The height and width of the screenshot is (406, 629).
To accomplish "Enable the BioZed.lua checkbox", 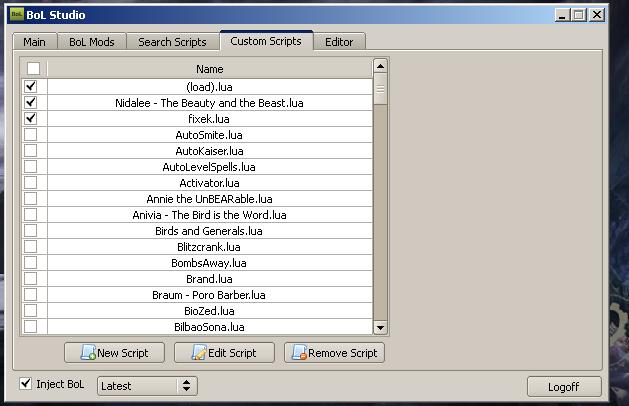I will coord(30,311).
